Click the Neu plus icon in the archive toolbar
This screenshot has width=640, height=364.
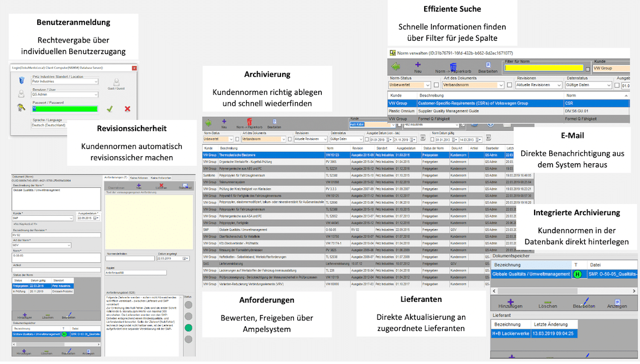point(224,122)
